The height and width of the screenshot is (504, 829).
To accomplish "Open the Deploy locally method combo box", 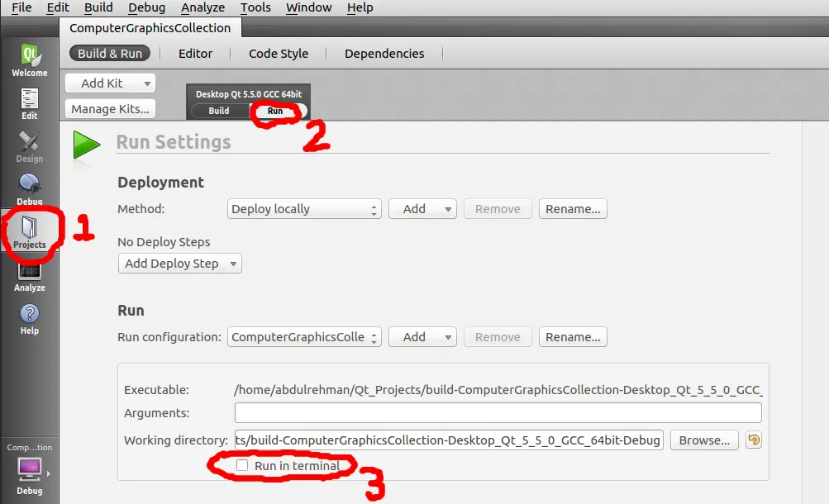I will 304,209.
